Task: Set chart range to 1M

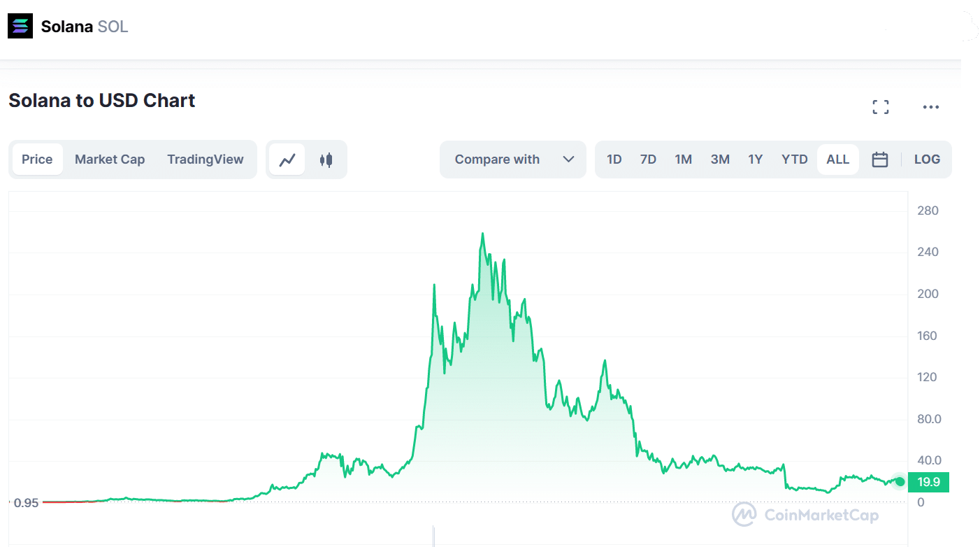Action: 683,159
